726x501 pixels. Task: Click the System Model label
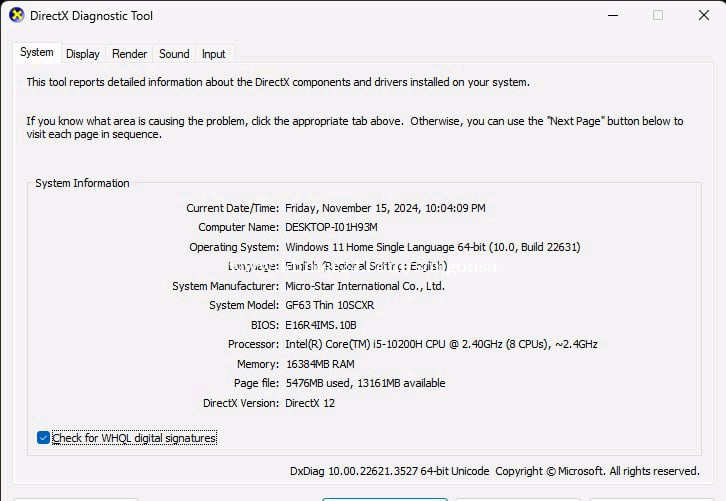pyautogui.click(x=244, y=305)
